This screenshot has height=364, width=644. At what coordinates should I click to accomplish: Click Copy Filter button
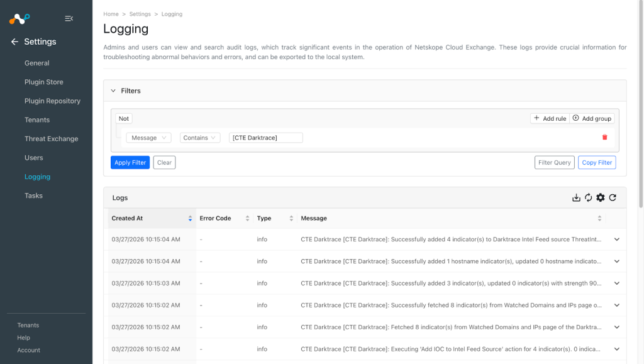coord(597,162)
